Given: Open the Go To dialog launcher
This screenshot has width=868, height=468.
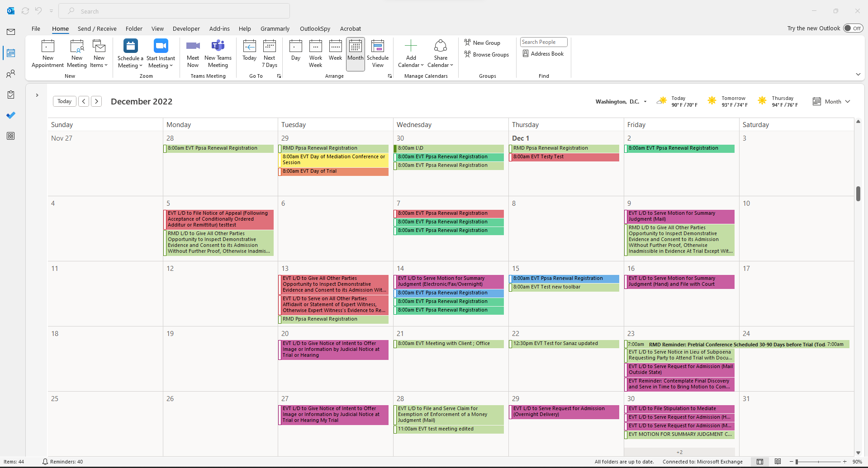Looking at the screenshot, I should tap(279, 76).
